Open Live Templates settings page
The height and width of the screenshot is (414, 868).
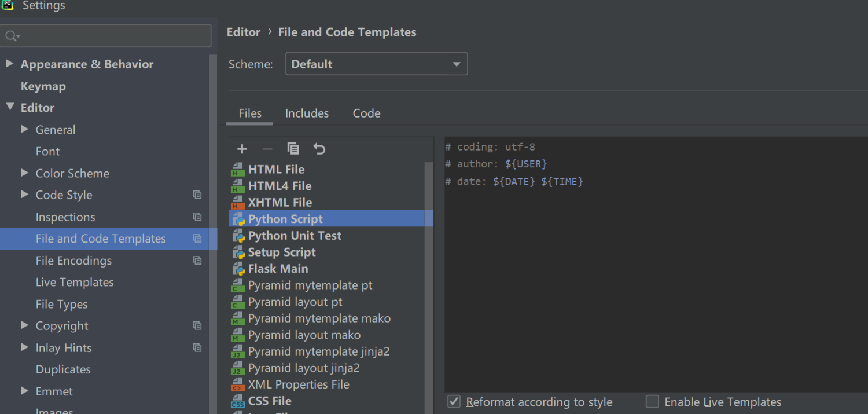(x=75, y=283)
